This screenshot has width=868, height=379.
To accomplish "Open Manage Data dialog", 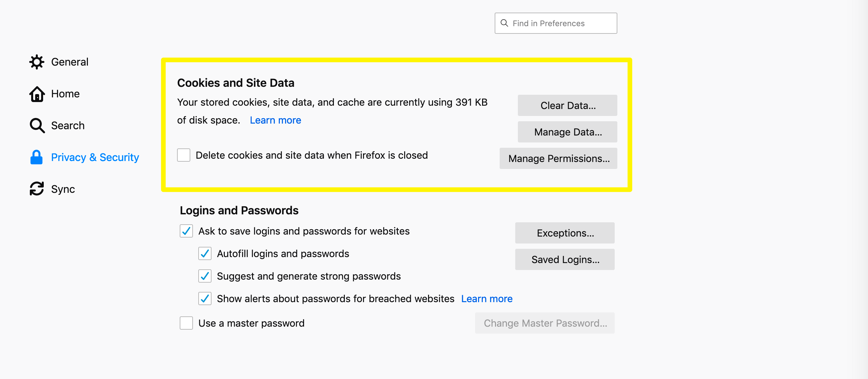I will click(x=567, y=132).
